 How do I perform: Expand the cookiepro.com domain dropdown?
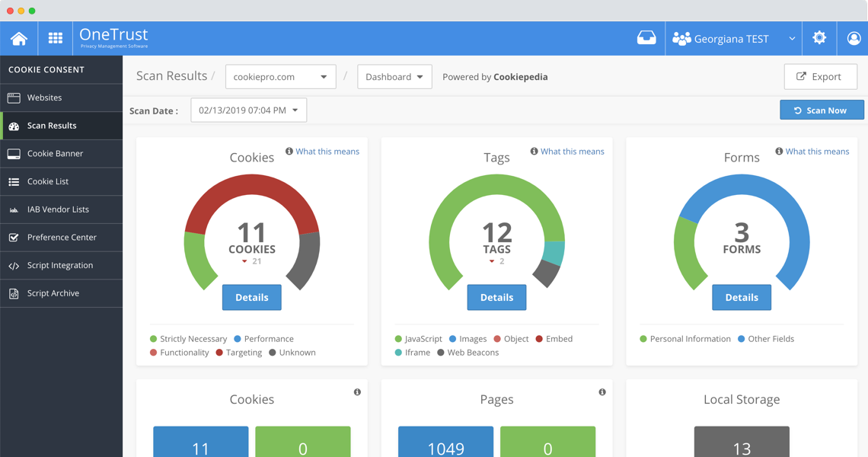point(280,77)
